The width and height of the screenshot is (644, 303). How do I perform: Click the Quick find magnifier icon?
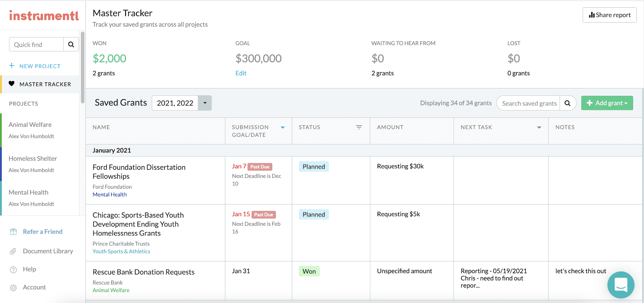click(71, 44)
